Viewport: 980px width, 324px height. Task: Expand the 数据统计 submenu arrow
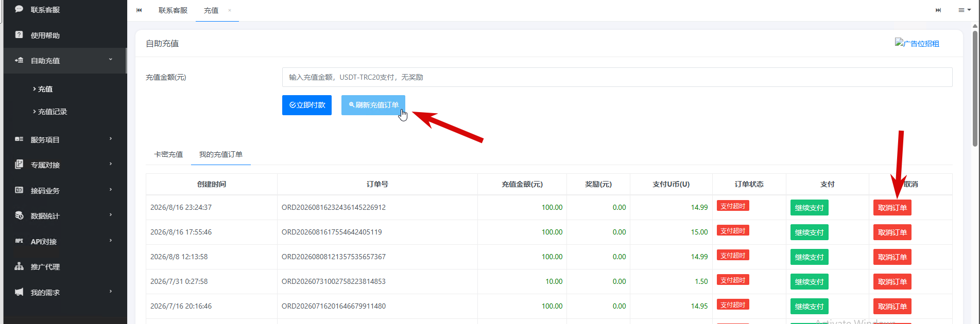point(111,215)
